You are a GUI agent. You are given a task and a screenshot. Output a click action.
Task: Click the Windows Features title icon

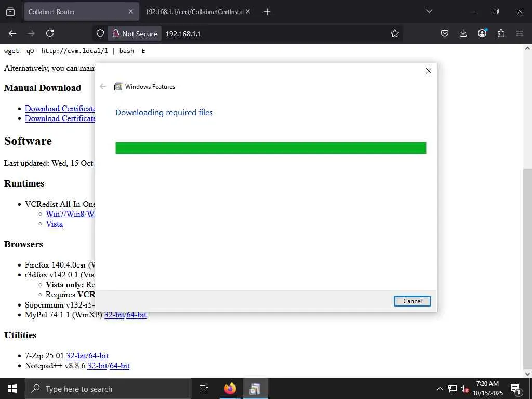pos(118,87)
